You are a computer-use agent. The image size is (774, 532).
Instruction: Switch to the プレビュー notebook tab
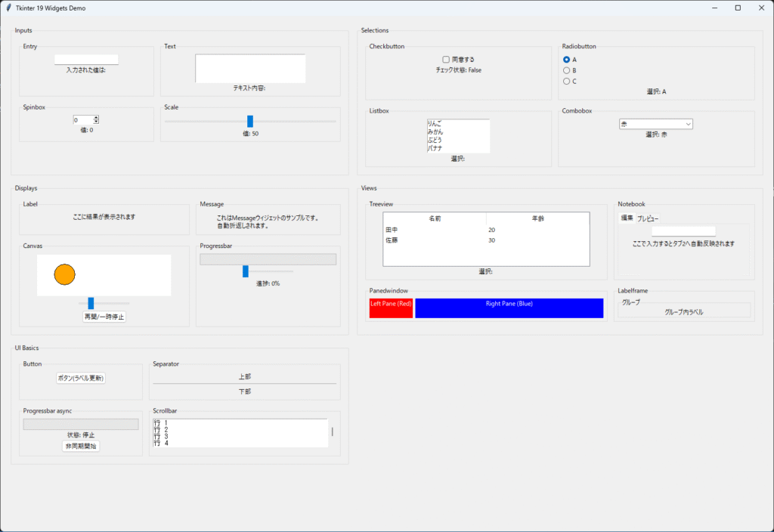click(648, 218)
